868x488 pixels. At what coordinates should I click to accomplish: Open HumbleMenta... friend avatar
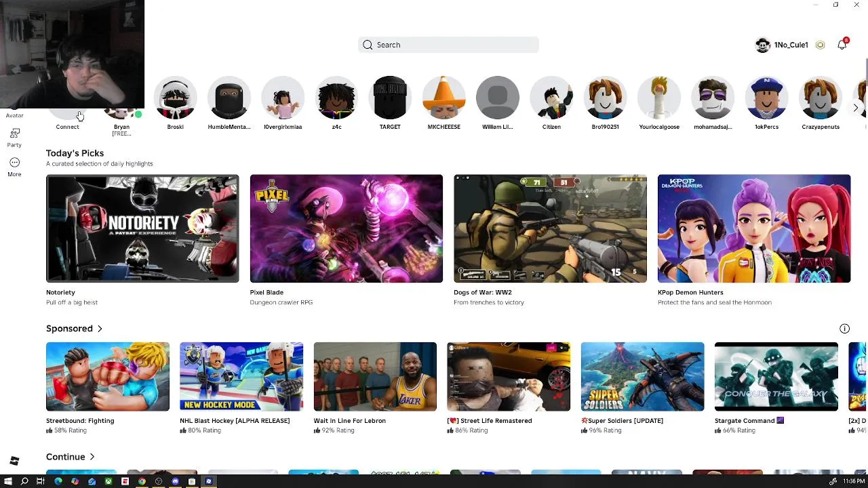tap(229, 98)
